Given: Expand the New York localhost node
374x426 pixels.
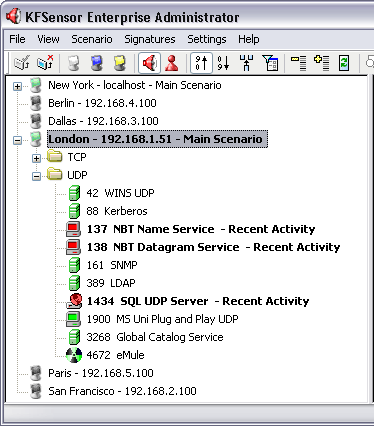Looking at the screenshot, I should (x=17, y=86).
